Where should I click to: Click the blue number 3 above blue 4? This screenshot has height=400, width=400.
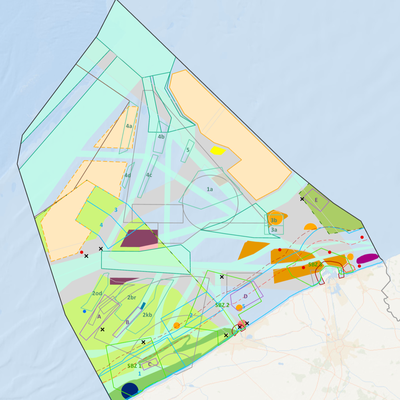116,210
